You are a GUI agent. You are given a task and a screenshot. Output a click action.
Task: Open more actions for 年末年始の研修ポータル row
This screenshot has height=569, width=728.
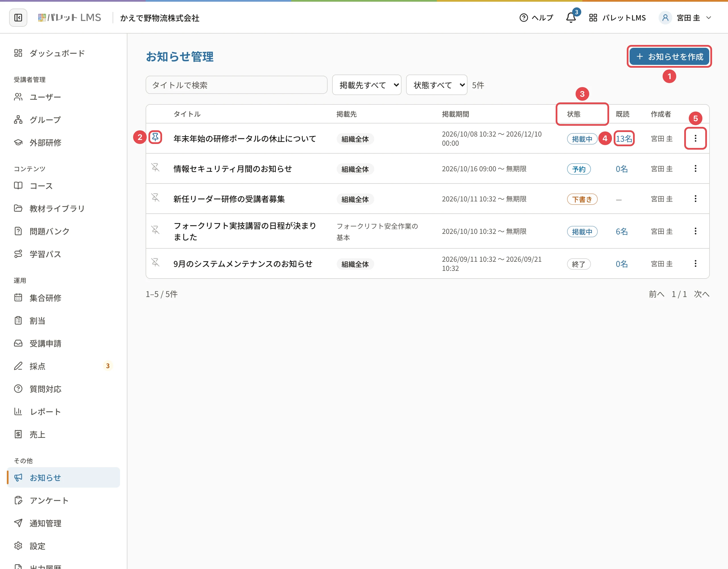[x=695, y=138]
